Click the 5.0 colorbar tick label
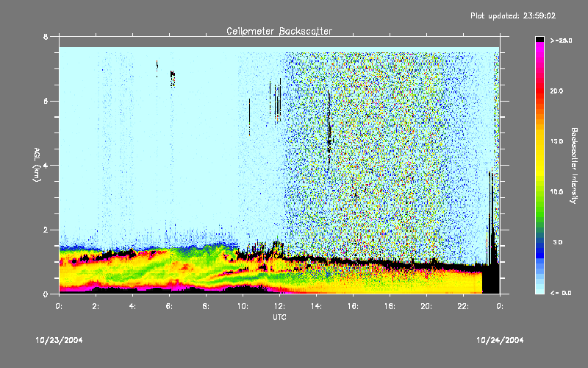Image resolution: width=588 pixels, height=368 pixels. coord(558,243)
